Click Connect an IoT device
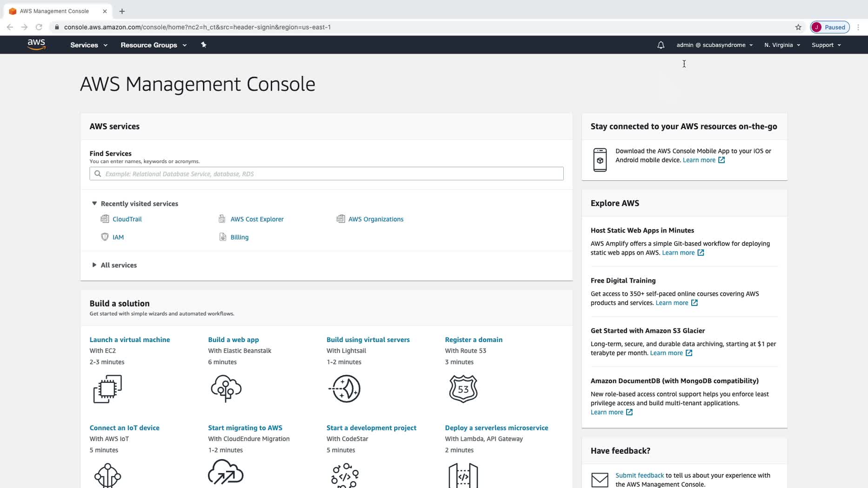The image size is (868, 488). click(x=125, y=428)
